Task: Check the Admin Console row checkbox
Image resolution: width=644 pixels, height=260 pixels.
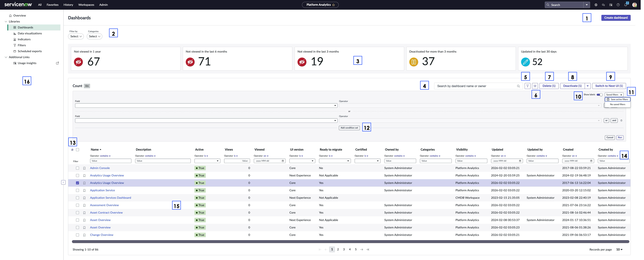Action: tap(77, 168)
